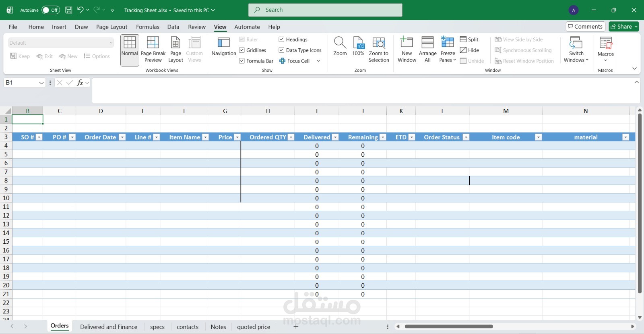This screenshot has height=334, width=644.
Task: Uncheck the Gridlines checkbox
Action: coord(242,50)
